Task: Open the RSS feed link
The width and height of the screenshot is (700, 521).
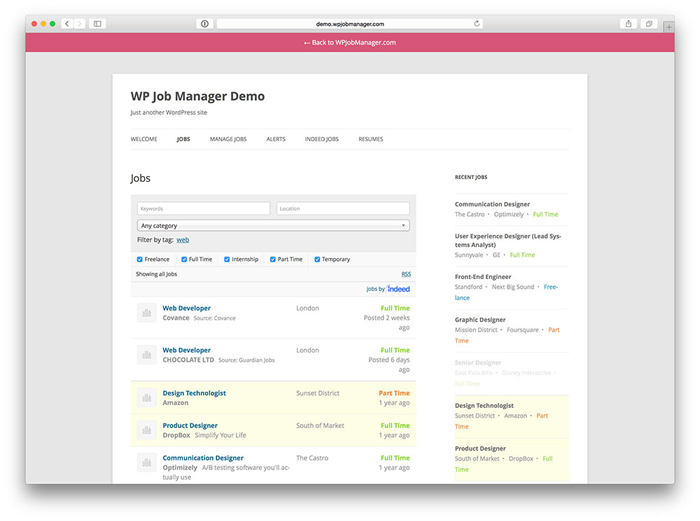Action: 406,274
